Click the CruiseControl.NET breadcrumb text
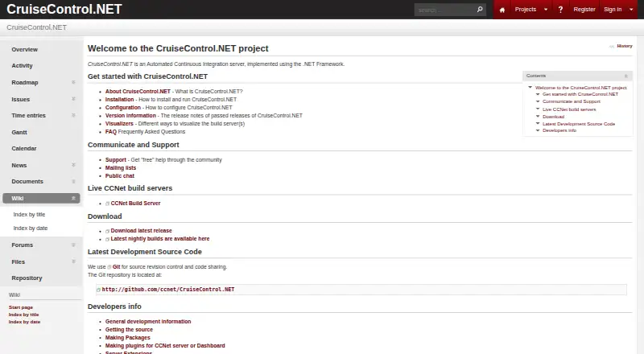The width and height of the screenshot is (644, 354). (x=36, y=27)
